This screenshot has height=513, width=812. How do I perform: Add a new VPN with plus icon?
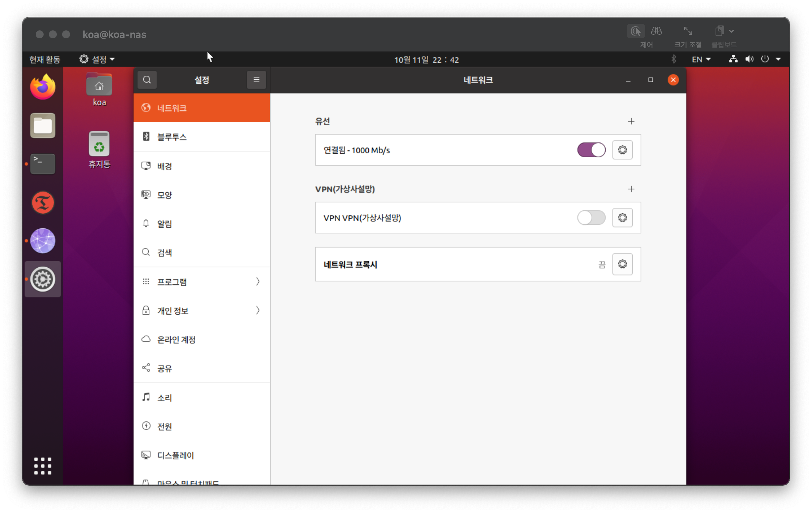(631, 189)
